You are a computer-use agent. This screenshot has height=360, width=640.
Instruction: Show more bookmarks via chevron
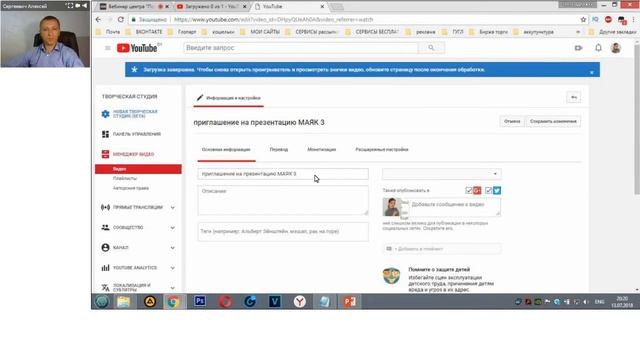point(578,32)
